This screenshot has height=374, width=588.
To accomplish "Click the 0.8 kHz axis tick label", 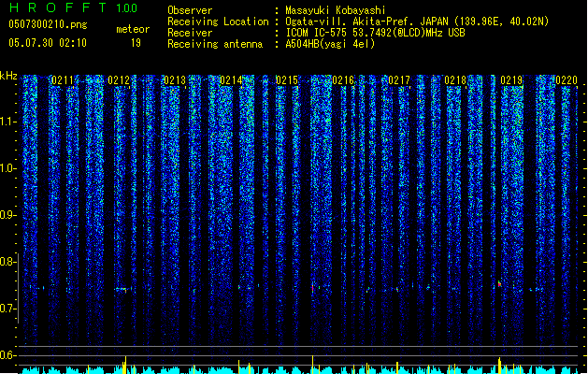I will [8, 262].
